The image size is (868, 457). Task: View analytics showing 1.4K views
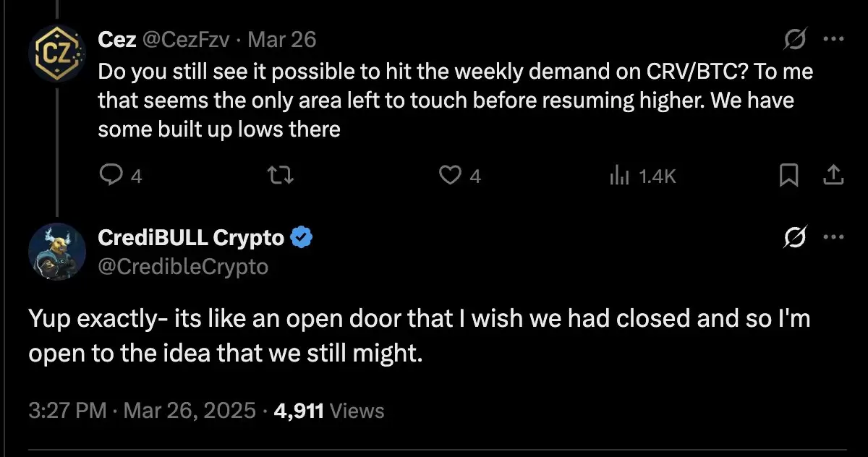pyautogui.click(x=643, y=175)
